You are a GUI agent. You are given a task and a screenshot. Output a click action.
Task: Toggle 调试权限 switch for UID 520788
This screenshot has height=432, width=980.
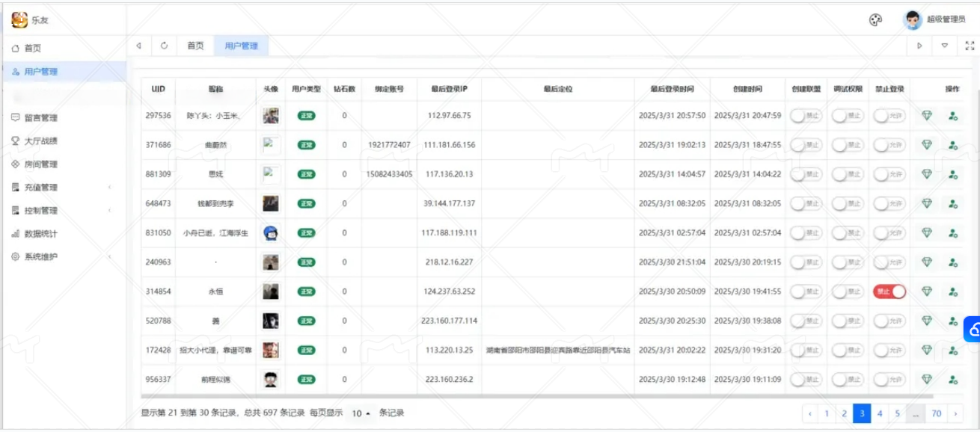tap(848, 321)
